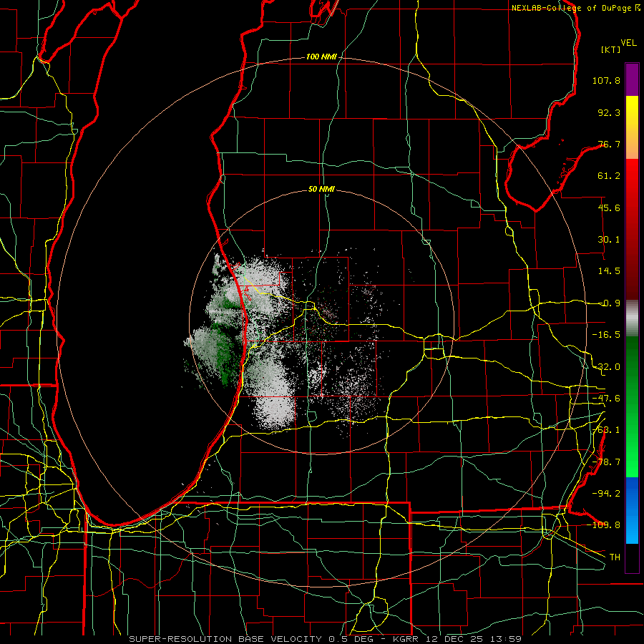This screenshot has height=644, width=644.
Task: Click the 92.3 legend value
Action: click(609, 112)
